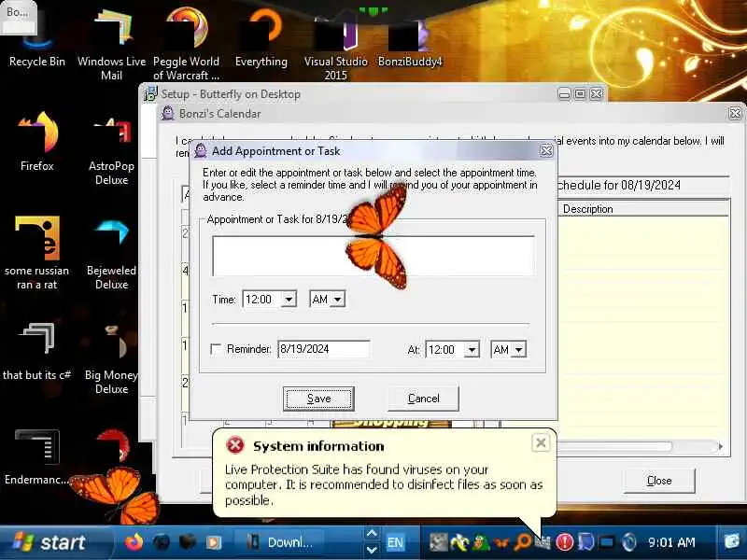The height and width of the screenshot is (560, 747).
Task: Click the Description column header in schedule
Action: pyautogui.click(x=643, y=209)
